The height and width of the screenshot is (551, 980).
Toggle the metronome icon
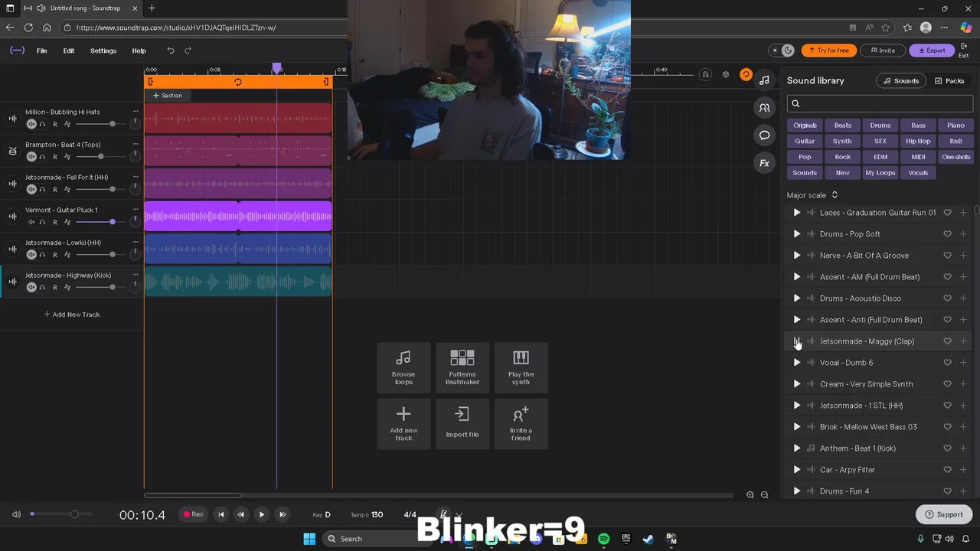[443, 514]
